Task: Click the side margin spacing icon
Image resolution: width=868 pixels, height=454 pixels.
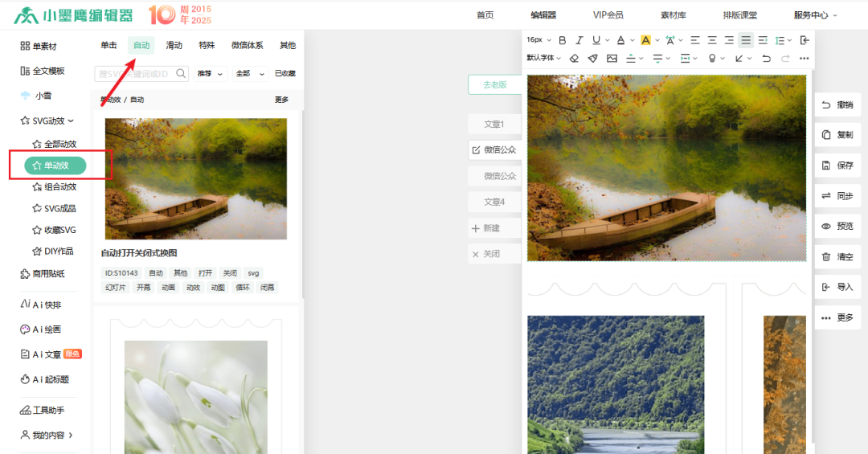Action: (685, 58)
